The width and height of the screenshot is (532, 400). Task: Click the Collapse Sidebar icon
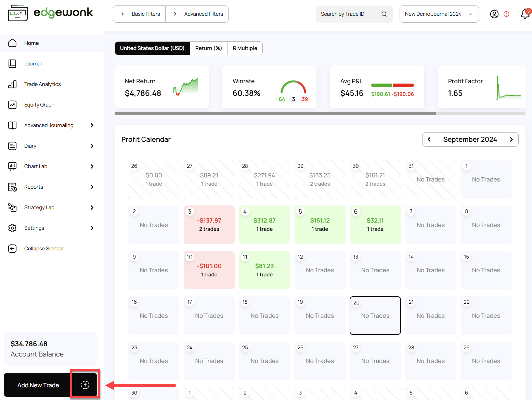[x=12, y=249]
